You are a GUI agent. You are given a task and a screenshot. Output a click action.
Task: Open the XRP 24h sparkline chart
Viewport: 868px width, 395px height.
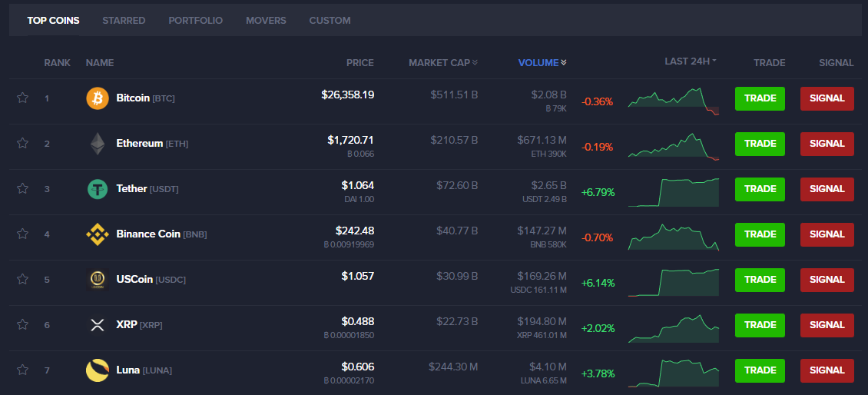click(674, 328)
